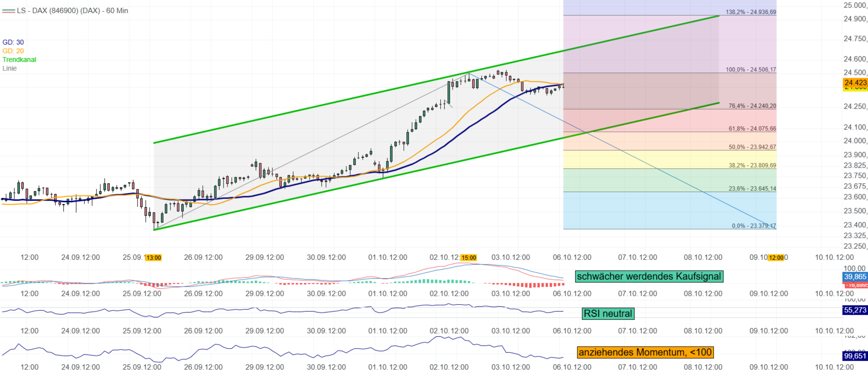This screenshot has height=372, width=868.
Task: Click the orange 24.423 current price tag
Action: click(x=855, y=83)
